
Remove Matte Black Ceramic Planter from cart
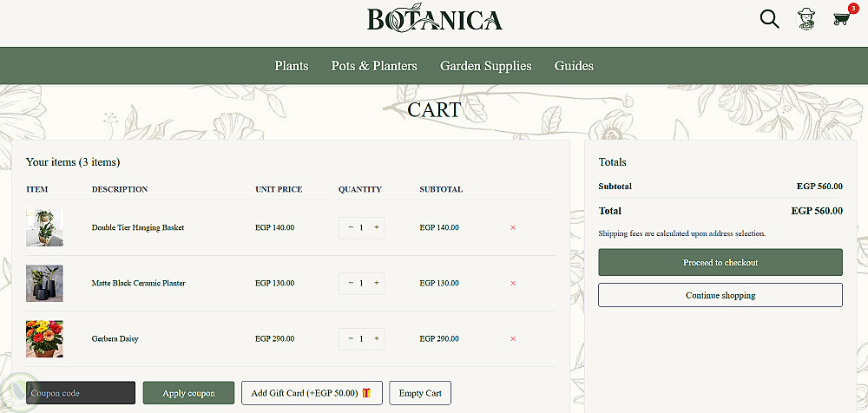click(x=513, y=283)
